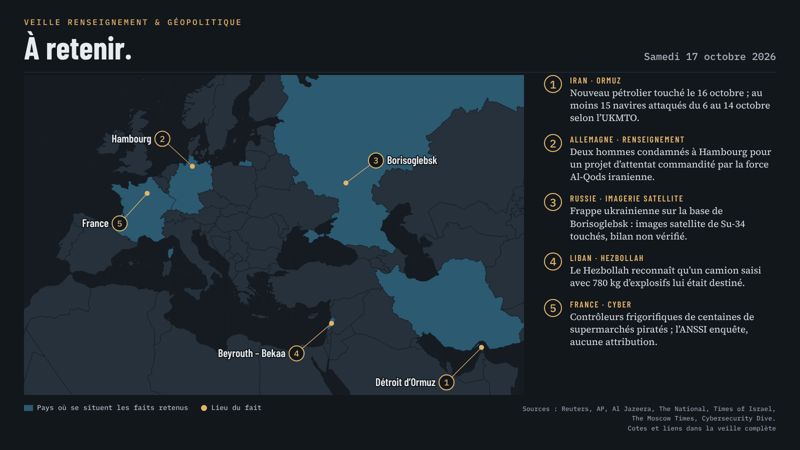Select list number 2 for Allemagne · Renseignement
The image size is (800, 450).
553,143
